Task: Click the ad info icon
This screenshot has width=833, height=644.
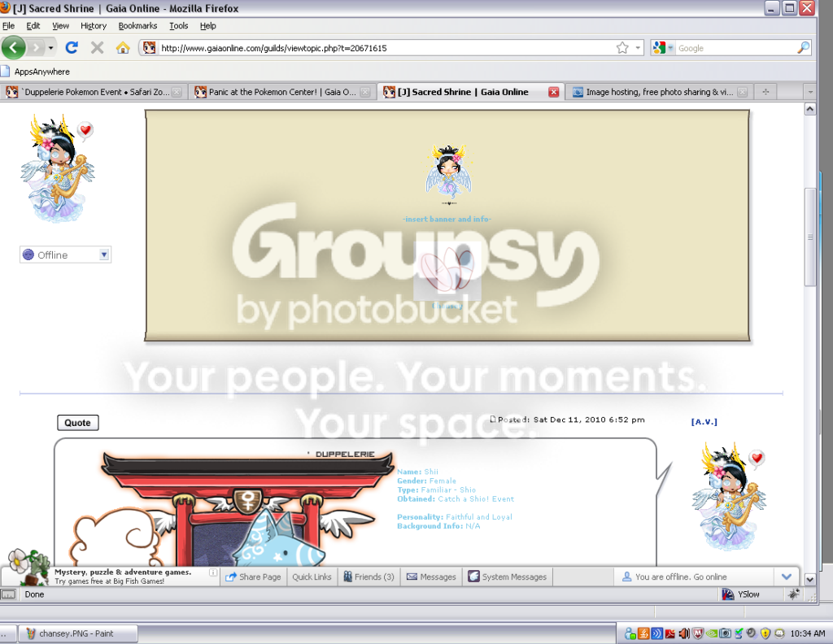Action: pyautogui.click(x=213, y=572)
